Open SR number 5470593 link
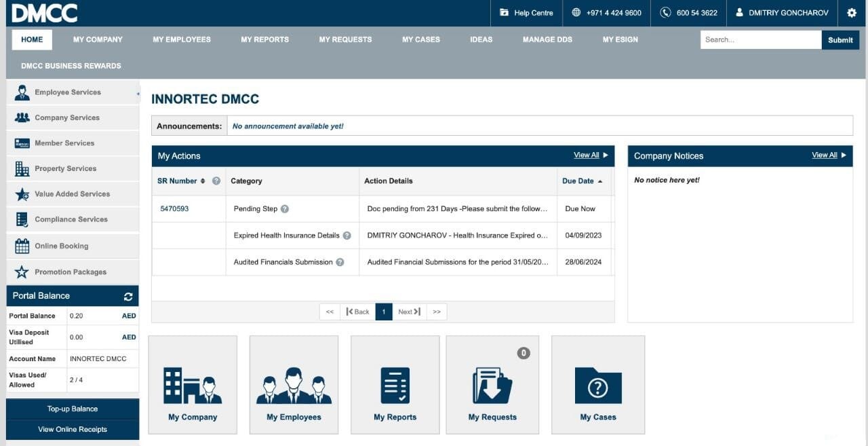868x446 pixels. tap(174, 209)
